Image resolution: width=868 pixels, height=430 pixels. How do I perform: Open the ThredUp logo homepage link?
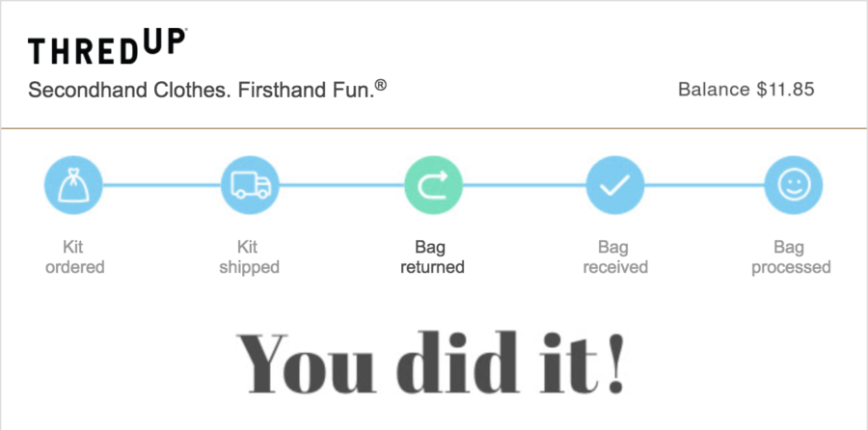(x=107, y=48)
